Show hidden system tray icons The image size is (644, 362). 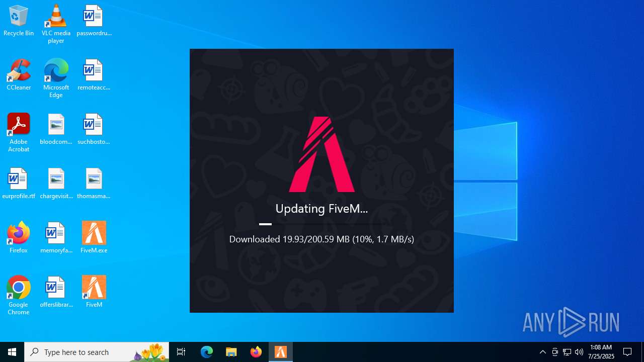543,352
